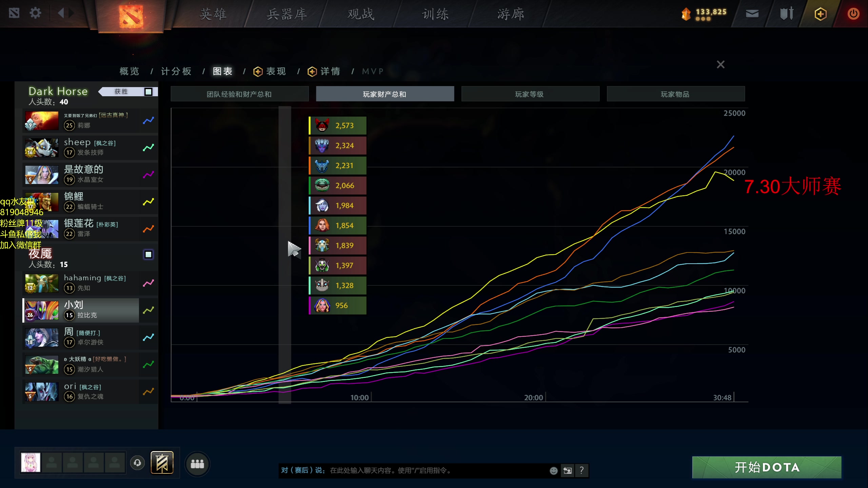The width and height of the screenshot is (868, 488).
Task: Click the banner icon beside party slots
Action: click(x=162, y=463)
